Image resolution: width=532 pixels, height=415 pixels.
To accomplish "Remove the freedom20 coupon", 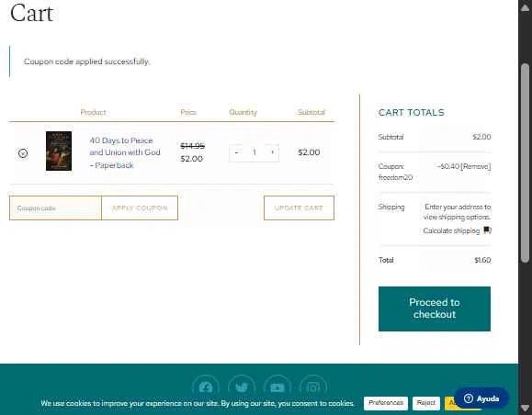I will [476, 166].
